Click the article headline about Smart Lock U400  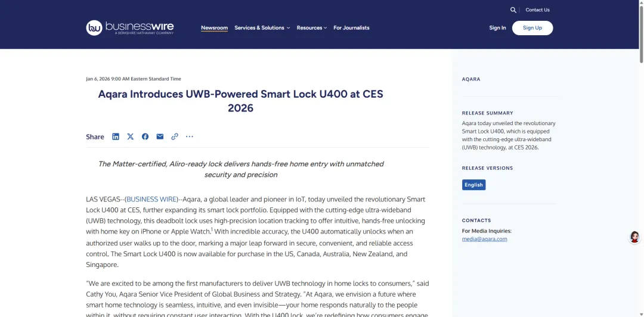tap(241, 101)
